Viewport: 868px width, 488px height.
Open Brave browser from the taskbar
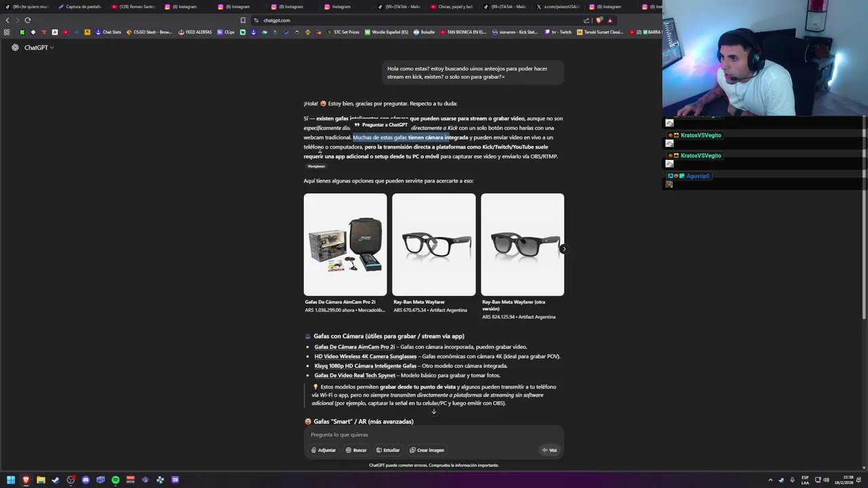[x=26, y=480]
